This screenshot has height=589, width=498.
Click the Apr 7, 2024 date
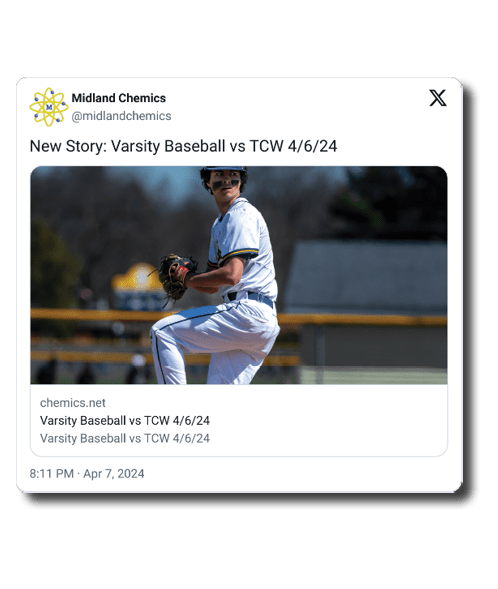coord(114,474)
